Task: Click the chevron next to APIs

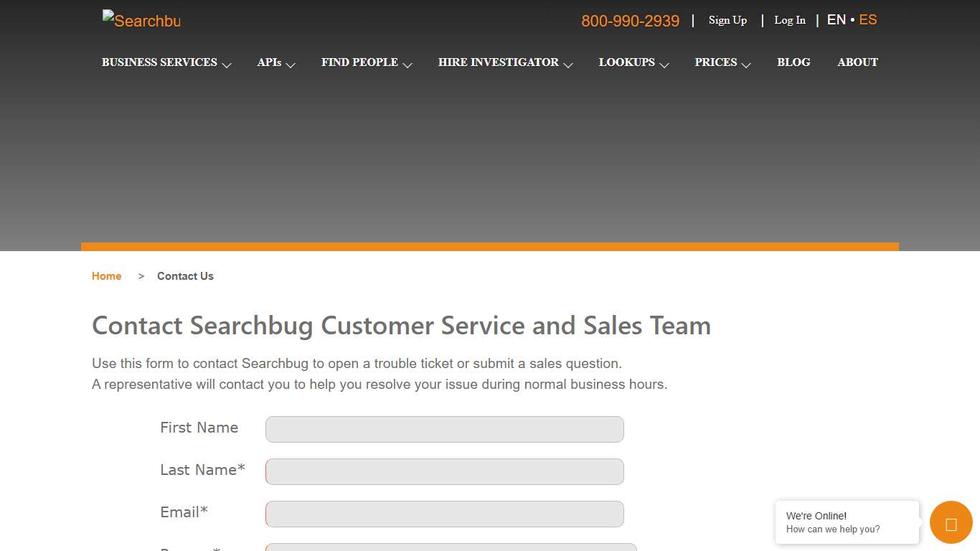Action: tap(291, 66)
